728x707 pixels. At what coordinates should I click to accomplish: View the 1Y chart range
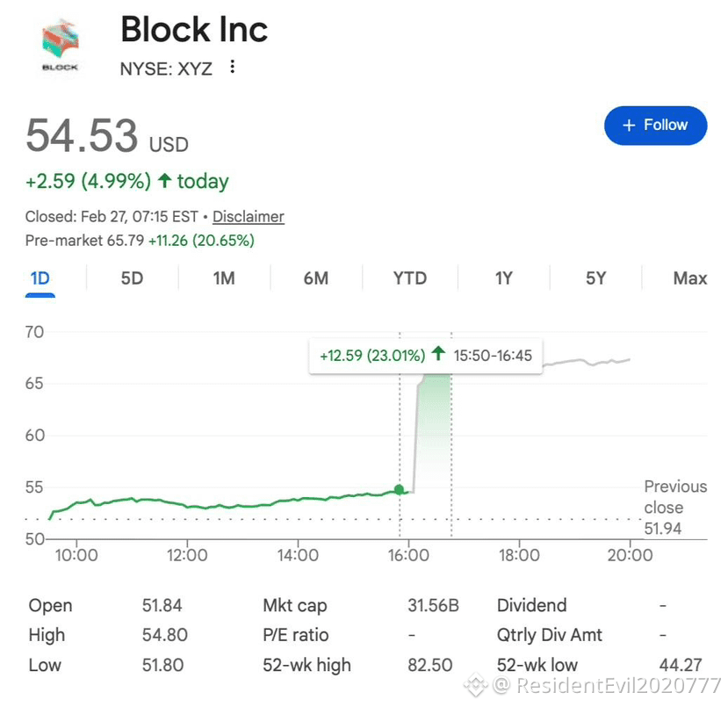tap(504, 278)
